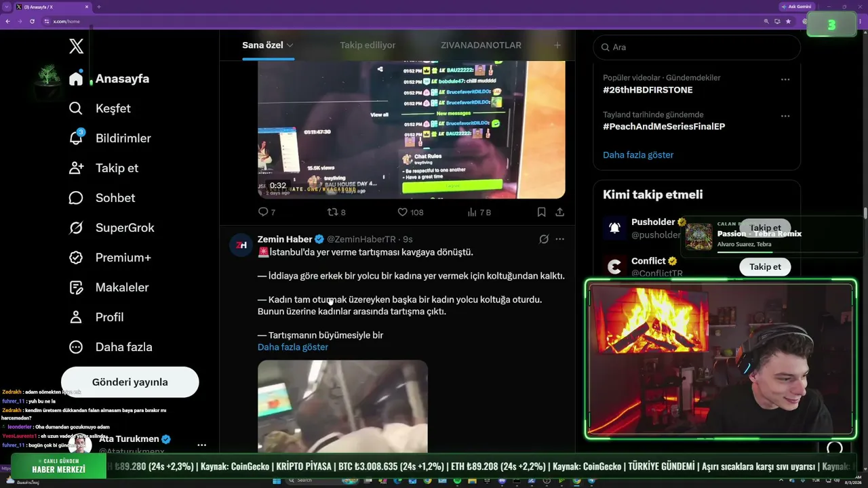
Task: Open Bildirimler bell icon
Action: point(76,138)
